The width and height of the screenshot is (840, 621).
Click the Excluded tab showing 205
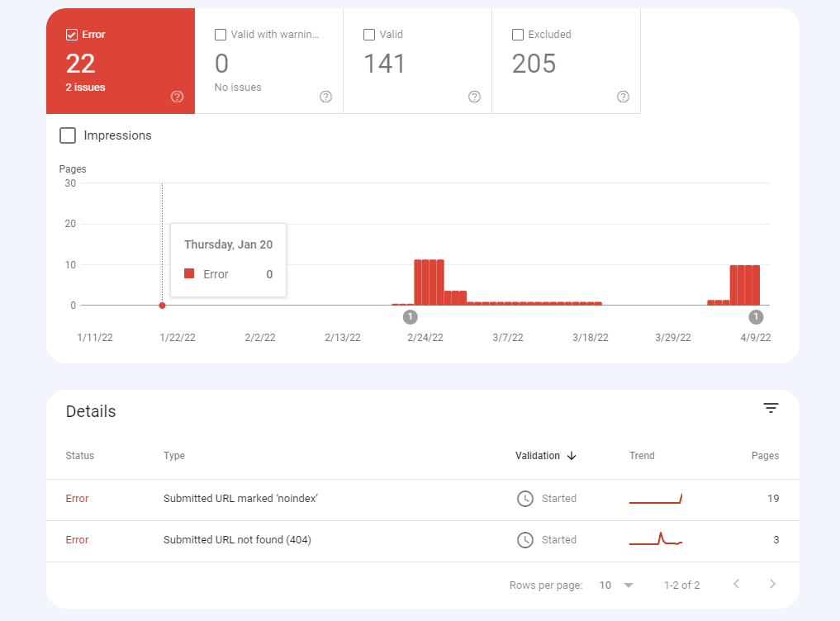pos(566,61)
